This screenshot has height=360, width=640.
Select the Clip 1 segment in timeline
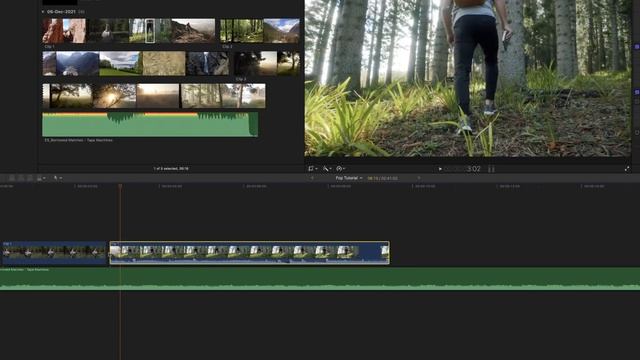[x=53, y=253]
